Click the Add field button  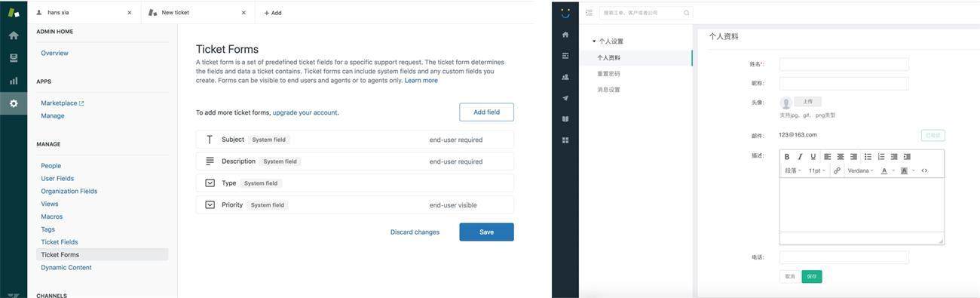(486, 112)
